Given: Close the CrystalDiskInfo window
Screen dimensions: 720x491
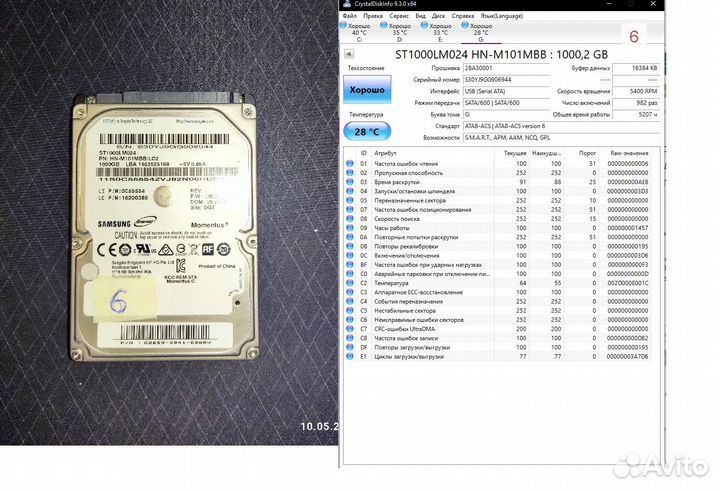Looking at the screenshot, I should [x=653, y=4].
